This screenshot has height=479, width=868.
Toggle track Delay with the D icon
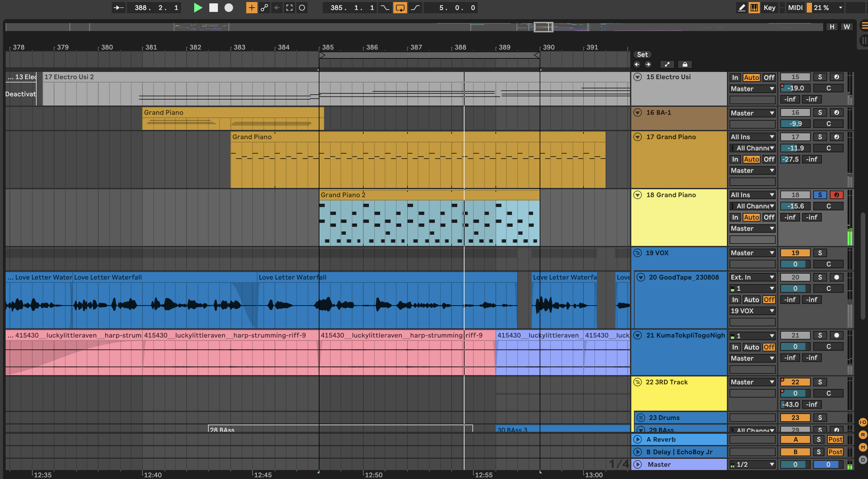coord(862,460)
